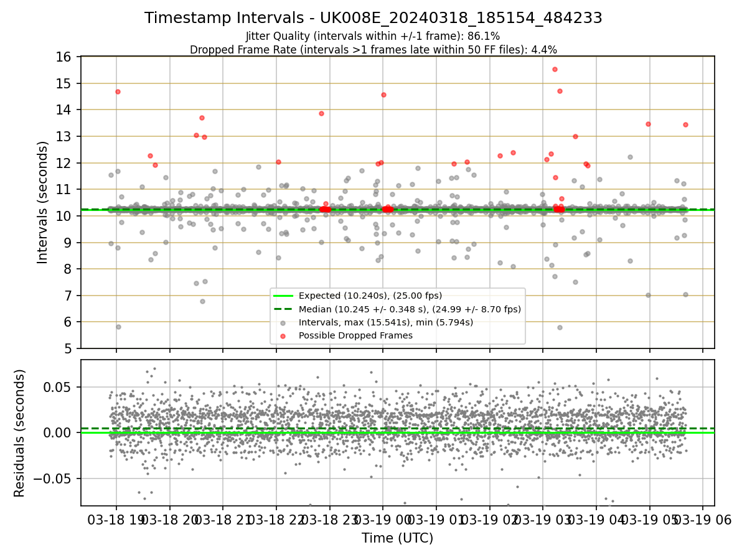Click the x-axis tick label '03-19 04'
This screenshot has width=747, height=560.
point(596,520)
